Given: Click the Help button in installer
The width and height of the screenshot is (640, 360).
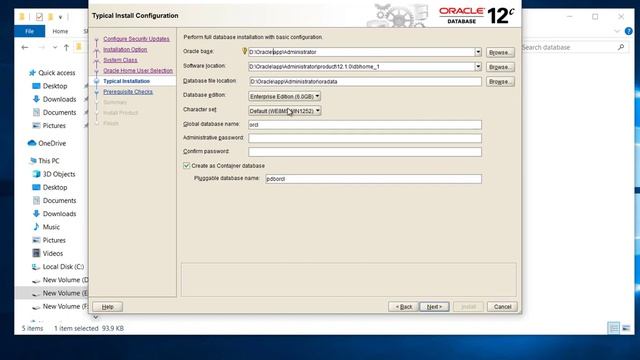Looking at the screenshot, I should click(107, 307).
